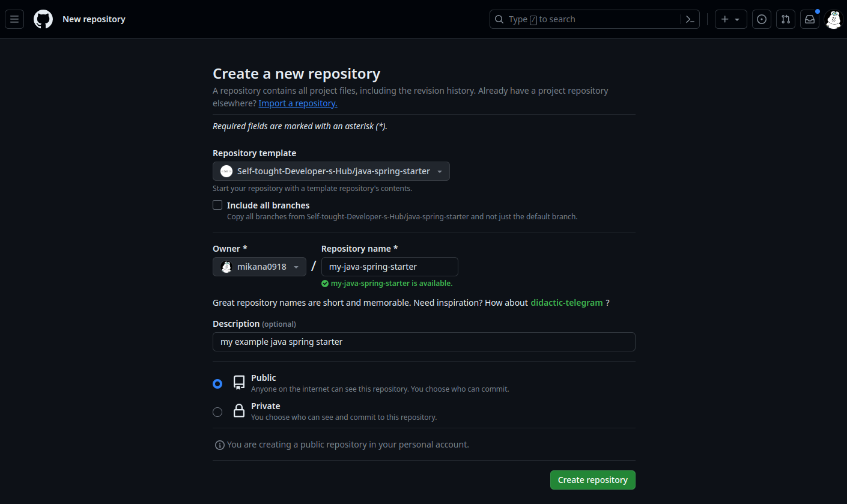Use suggested name didactic-telegram
The width and height of the screenshot is (847, 504).
566,303
